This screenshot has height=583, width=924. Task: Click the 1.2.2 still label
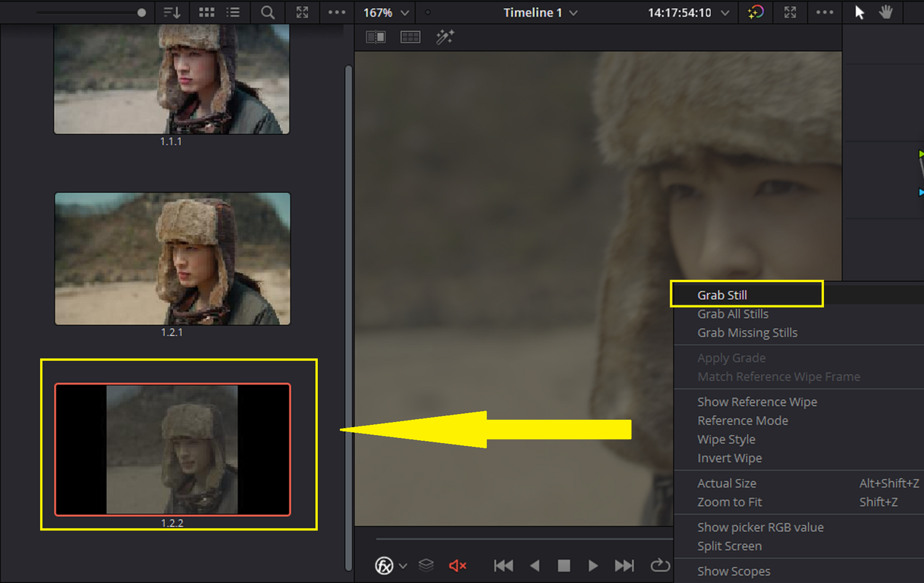(x=172, y=523)
